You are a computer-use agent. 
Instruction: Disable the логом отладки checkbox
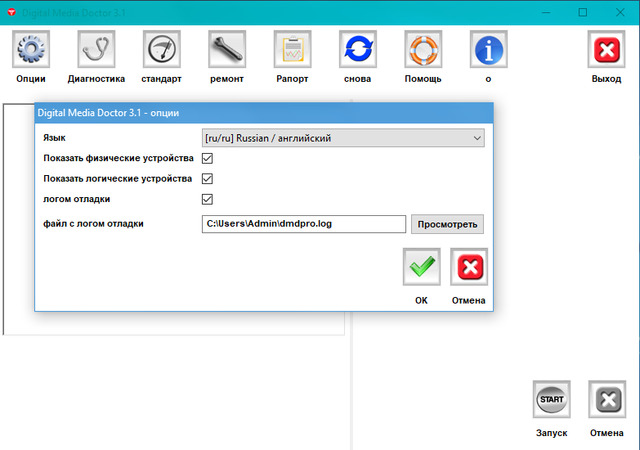[x=208, y=200]
